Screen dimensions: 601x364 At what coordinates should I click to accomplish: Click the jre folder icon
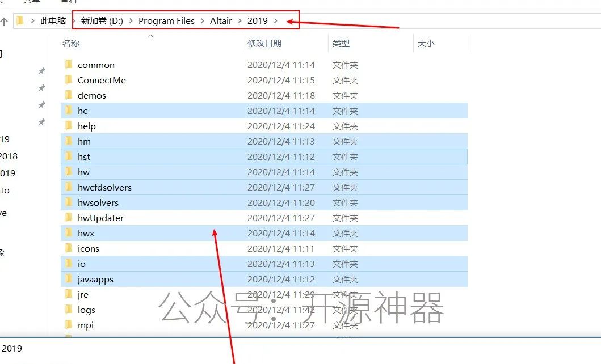coord(69,294)
